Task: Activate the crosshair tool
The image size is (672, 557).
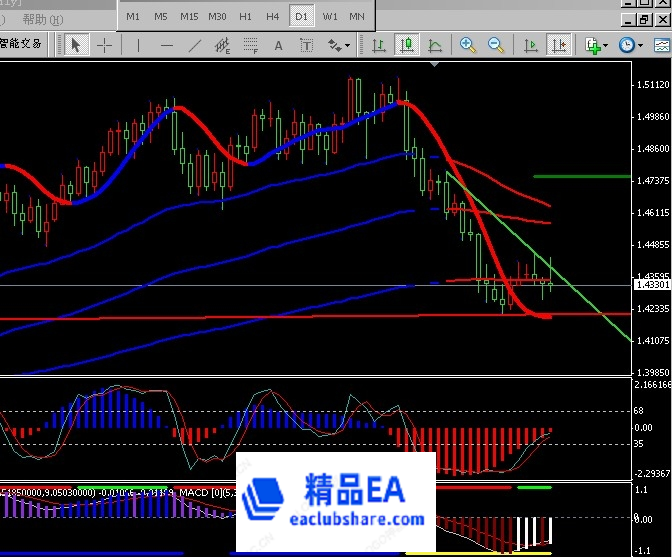Action: pyautogui.click(x=104, y=45)
